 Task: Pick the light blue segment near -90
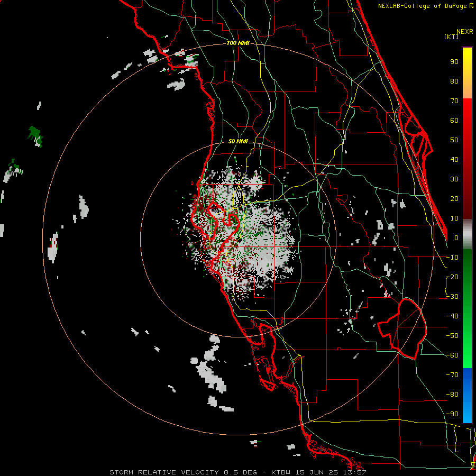click(467, 414)
